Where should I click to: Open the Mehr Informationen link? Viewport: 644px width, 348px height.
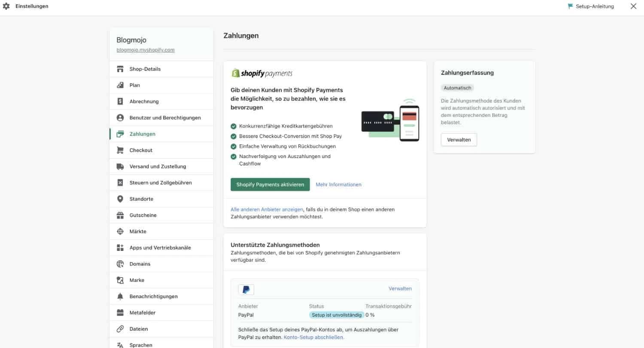pyautogui.click(x=338, y=184)
